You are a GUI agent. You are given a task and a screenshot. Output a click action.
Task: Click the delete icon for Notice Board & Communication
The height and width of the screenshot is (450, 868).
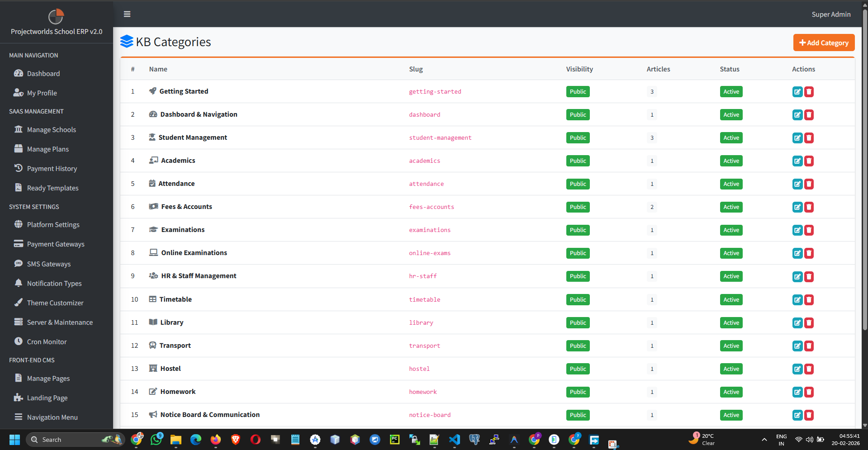[809, 415]
